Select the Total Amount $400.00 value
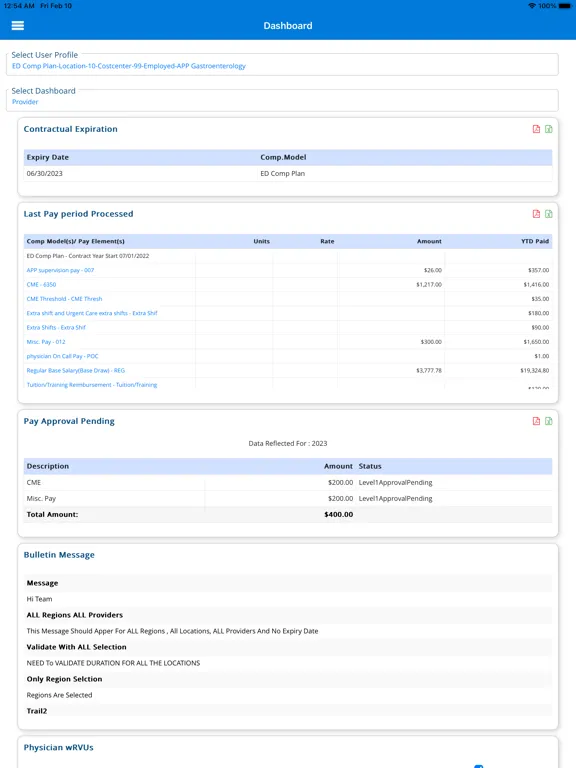Image resolution: width=576 pixels, height=768 pixels. [338, 514]
